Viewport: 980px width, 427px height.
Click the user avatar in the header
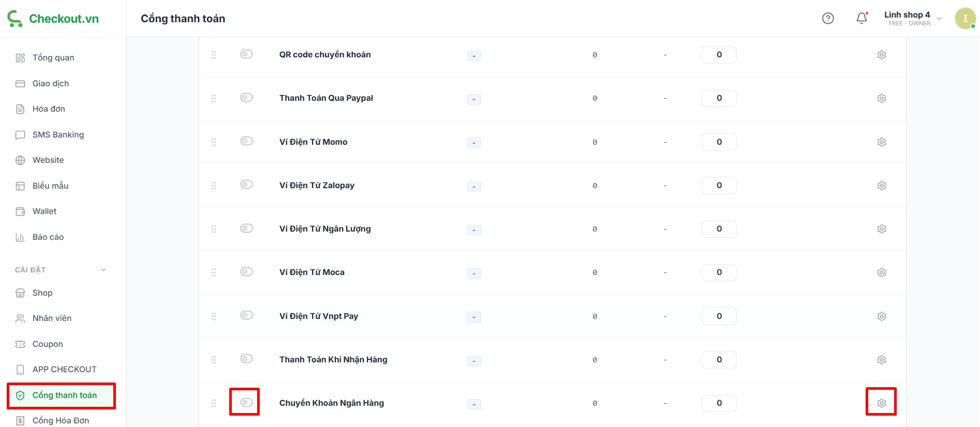click(965, 19)
